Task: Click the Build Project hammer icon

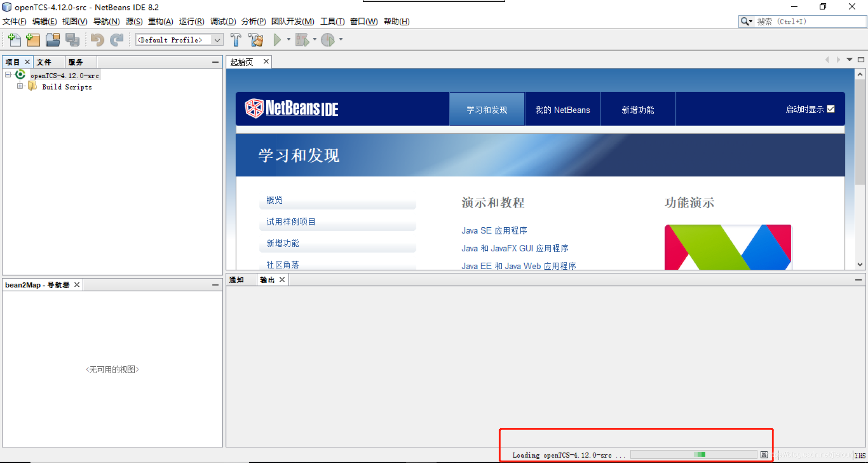Action: pos(236,40)
